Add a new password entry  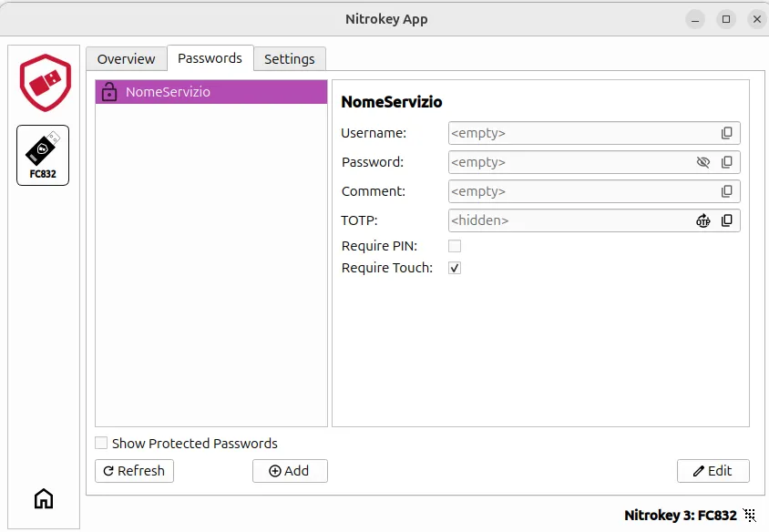(290, 471)
